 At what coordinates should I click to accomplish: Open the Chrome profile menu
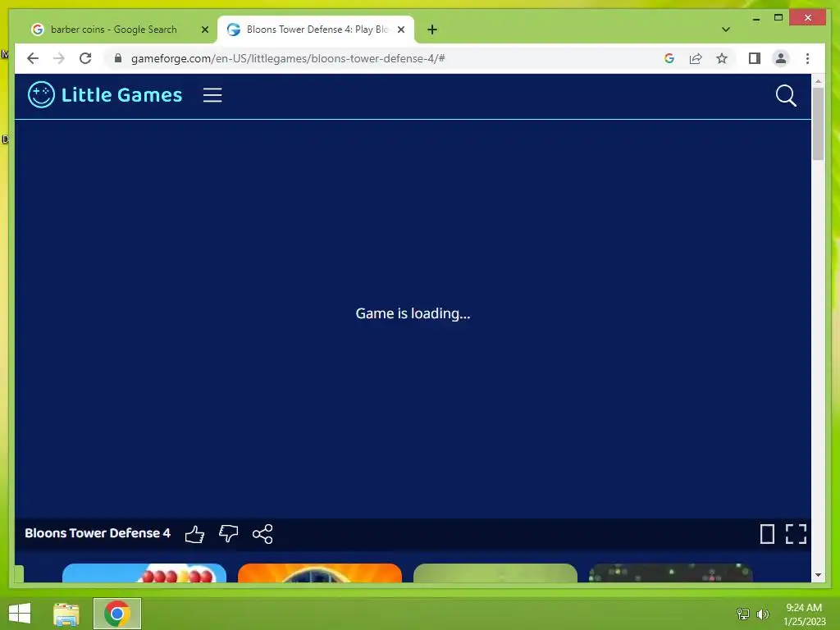(x=781, y=58)
